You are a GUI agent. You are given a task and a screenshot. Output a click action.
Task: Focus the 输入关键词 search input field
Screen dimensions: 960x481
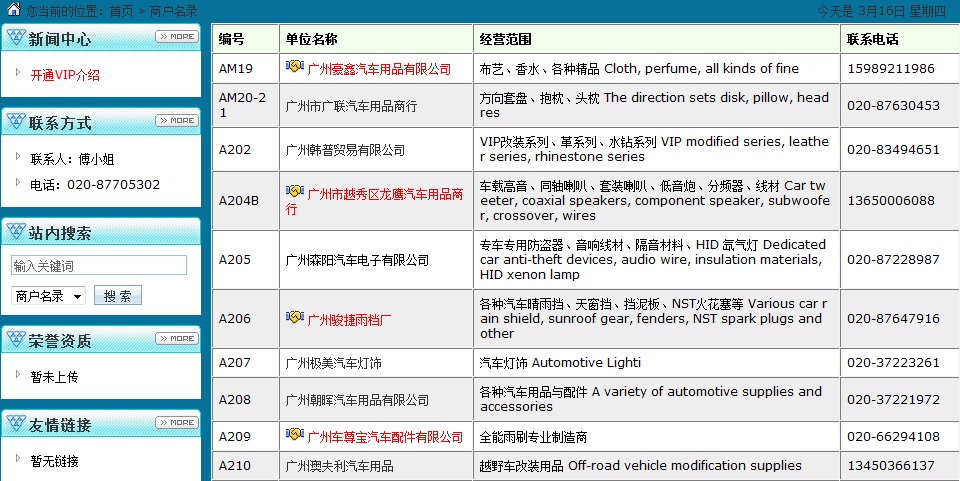[98, 266]
